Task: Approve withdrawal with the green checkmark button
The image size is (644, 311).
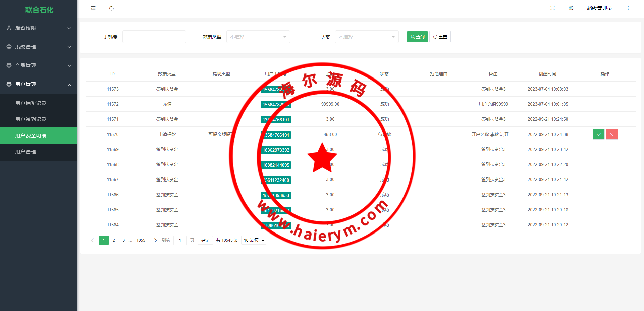Action: pos(599,134)
